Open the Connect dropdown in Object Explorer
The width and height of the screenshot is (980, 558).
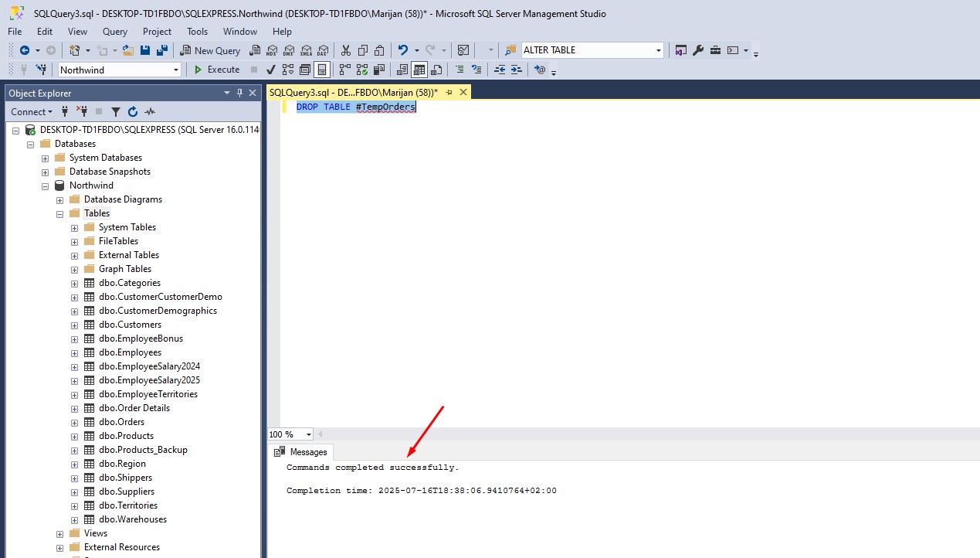pyautogui.click(x=32, y=112)
